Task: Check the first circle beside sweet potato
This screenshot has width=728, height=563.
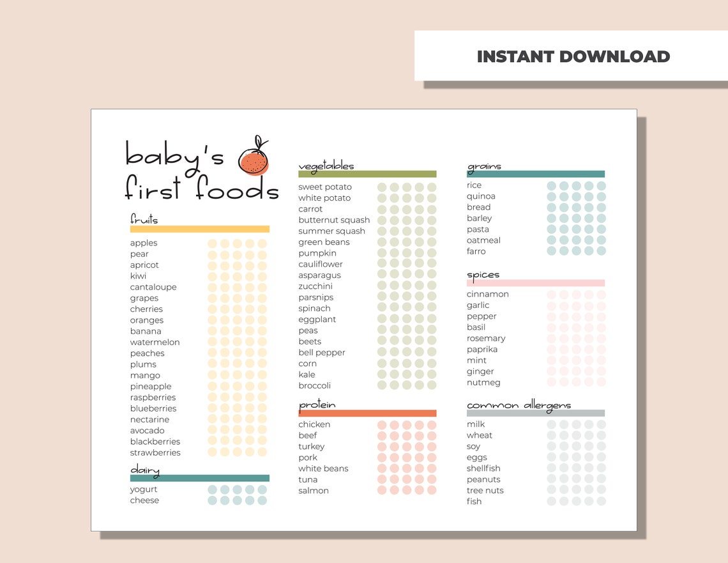Action: [x=382, y=187]
